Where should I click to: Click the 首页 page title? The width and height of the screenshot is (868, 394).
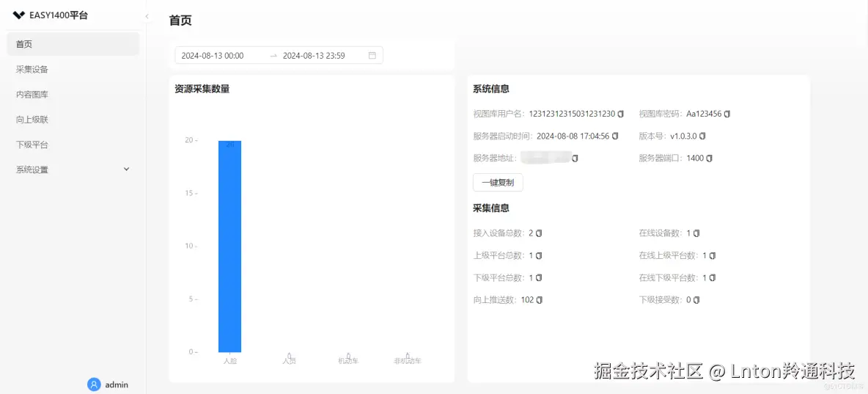point(180,21)
